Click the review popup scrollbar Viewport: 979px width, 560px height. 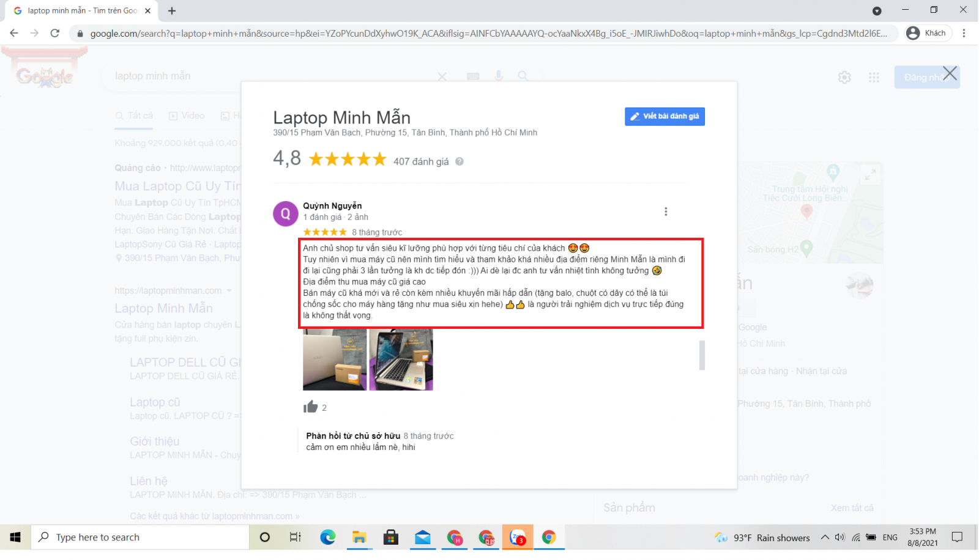click(702, 355)
